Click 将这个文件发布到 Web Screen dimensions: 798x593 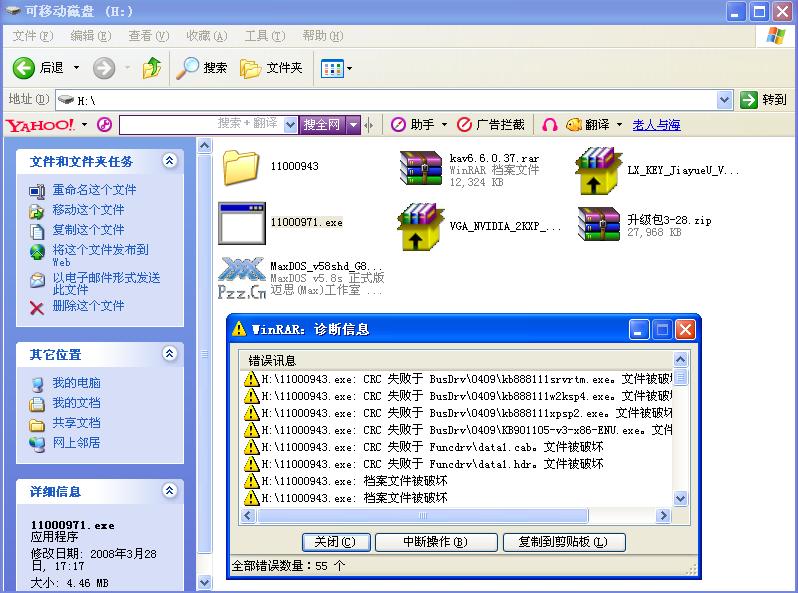pyautogui.click(x=100, y=255)
